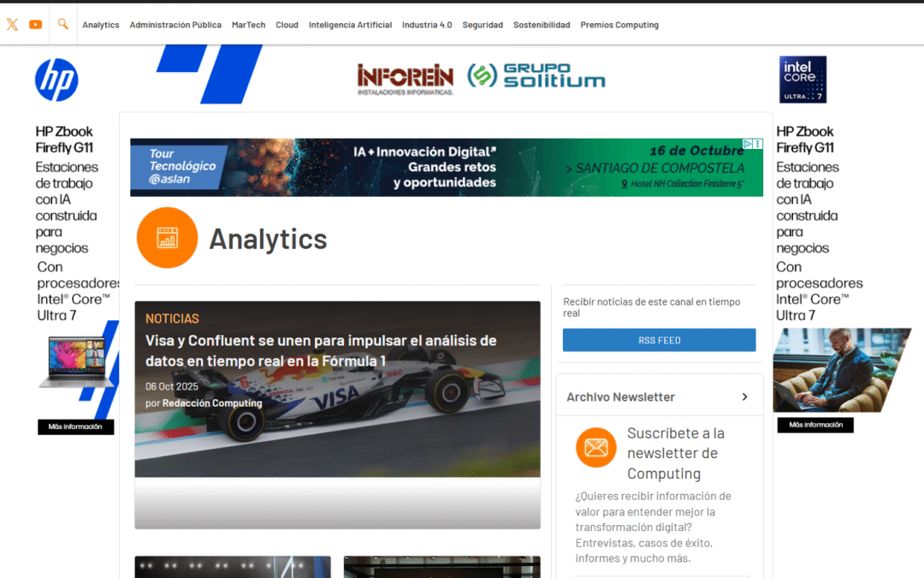This screenshot has height=578, width=924.
Task: Select the Premios Computing menu item
Action: tap(619, 25)
